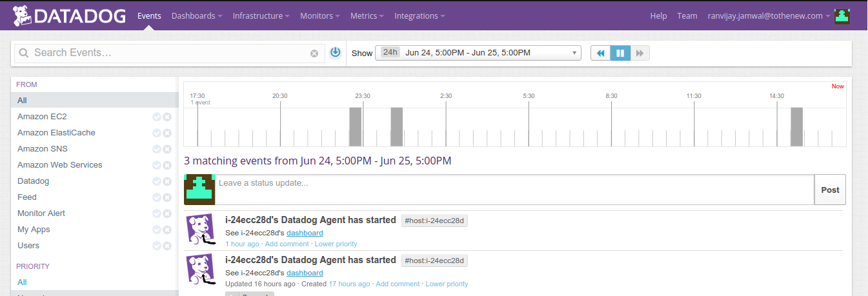Click host tag on second event

click(434, 261)
